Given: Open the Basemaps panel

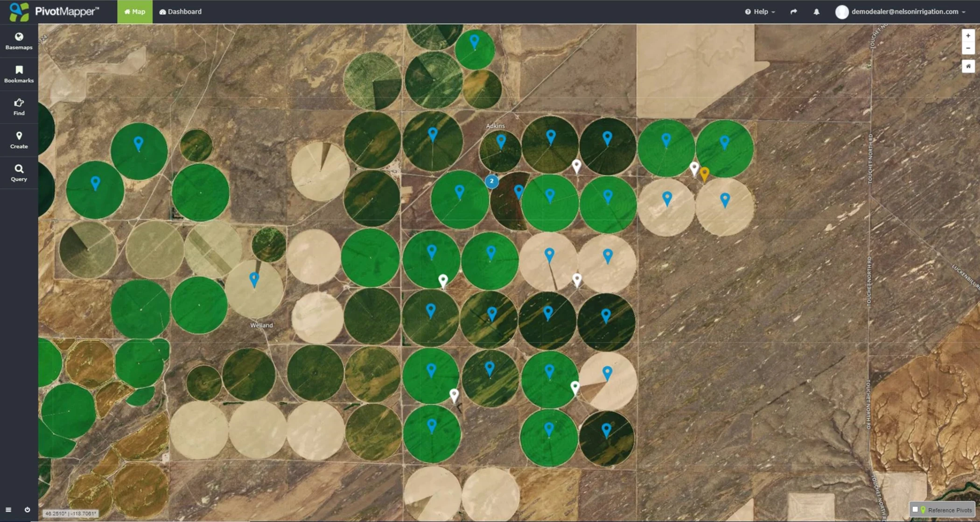Looking at the screenshot, I should pos(19,41).
